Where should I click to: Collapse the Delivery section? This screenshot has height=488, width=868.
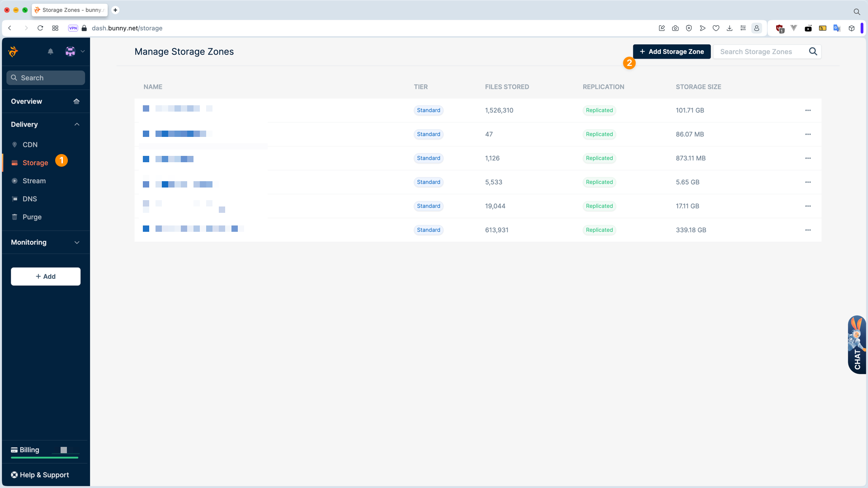coord(77,124)
